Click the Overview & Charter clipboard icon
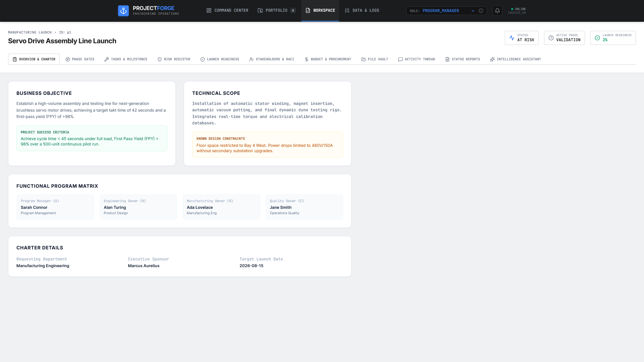Screen dimensions: 644x362 15,59
